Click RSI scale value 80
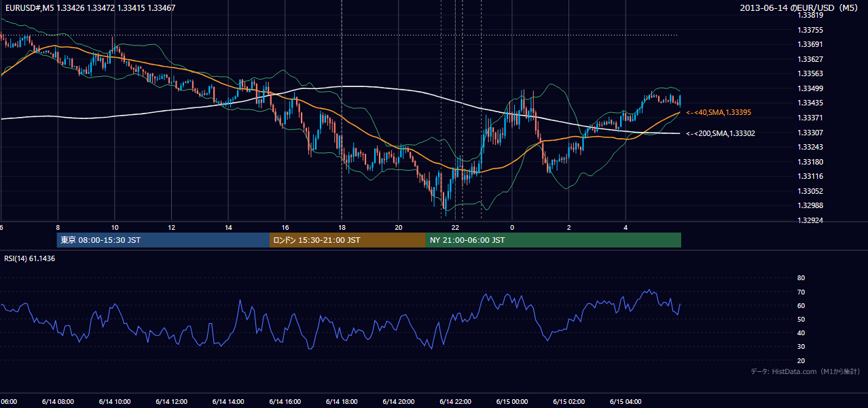 pyautogui.click(x=801, y=278)
